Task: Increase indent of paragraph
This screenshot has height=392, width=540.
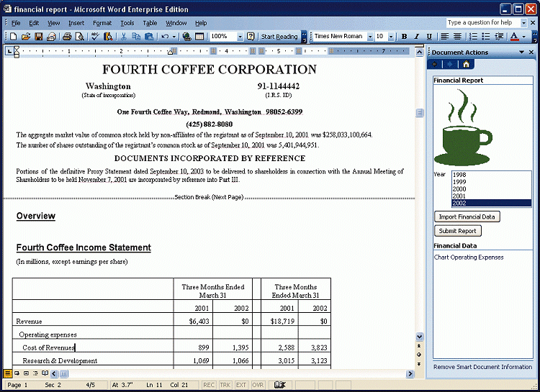Action: 498,37
